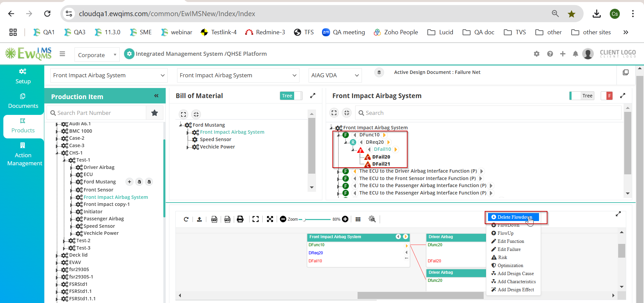The width and height of the screenshot is (644, 303).
Task: Select Add Characteristics from context menu
Action: click(516, 282)
